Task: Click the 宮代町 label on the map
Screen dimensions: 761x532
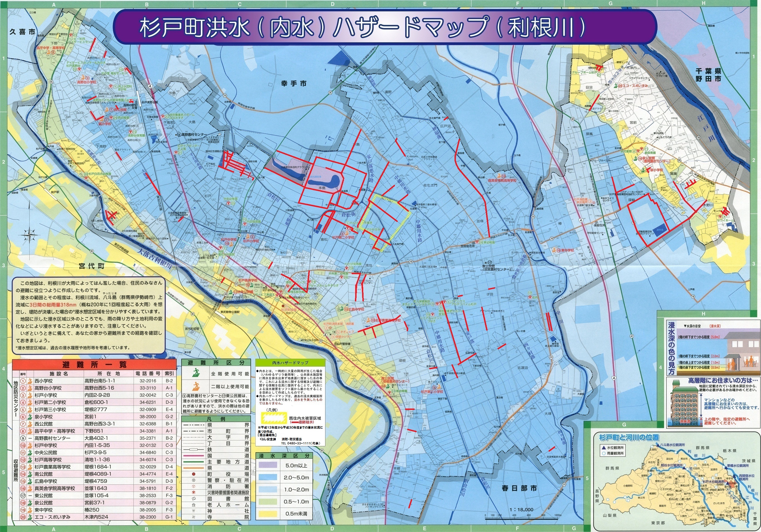Action: (92, 266)
